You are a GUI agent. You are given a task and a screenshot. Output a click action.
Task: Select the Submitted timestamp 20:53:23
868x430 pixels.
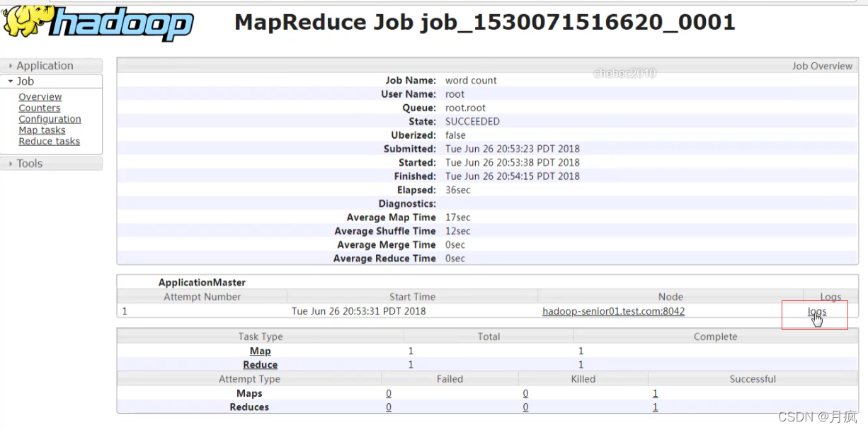pyautogui.click(x=513, y=149)
